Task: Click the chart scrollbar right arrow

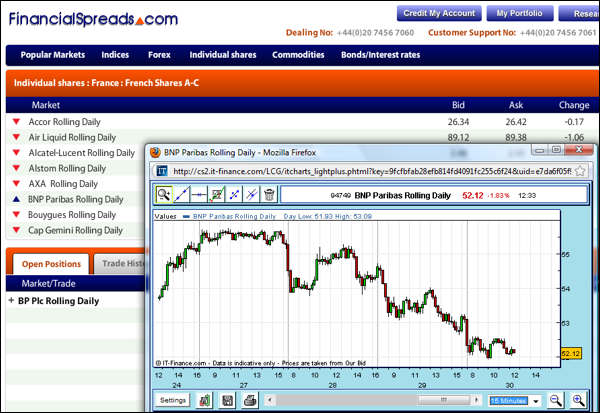Action: [476, 400]
